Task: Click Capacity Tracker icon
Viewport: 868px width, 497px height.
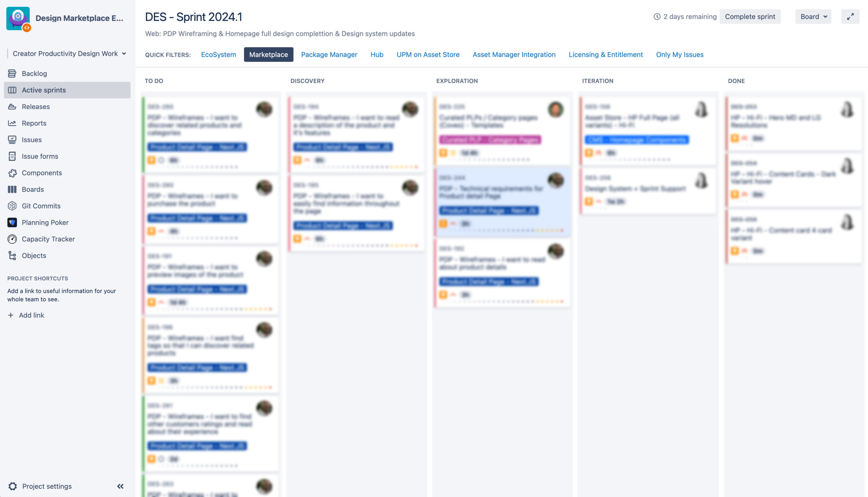Action: [x=11, y=239]
